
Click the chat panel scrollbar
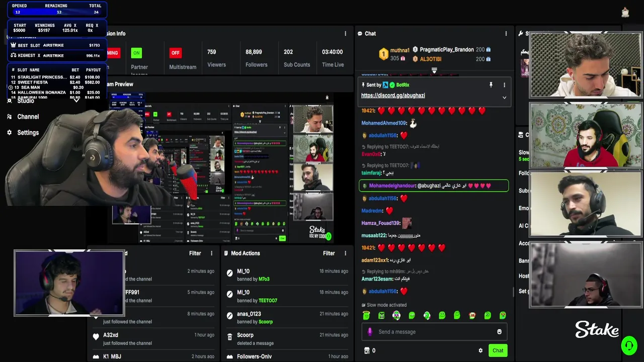[x=513, y=292]
